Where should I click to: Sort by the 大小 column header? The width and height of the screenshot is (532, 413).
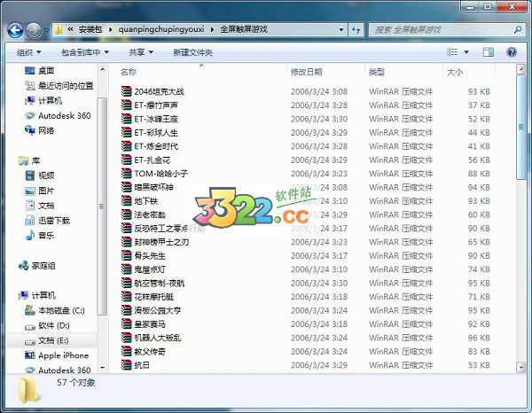(x=455, y=72)
